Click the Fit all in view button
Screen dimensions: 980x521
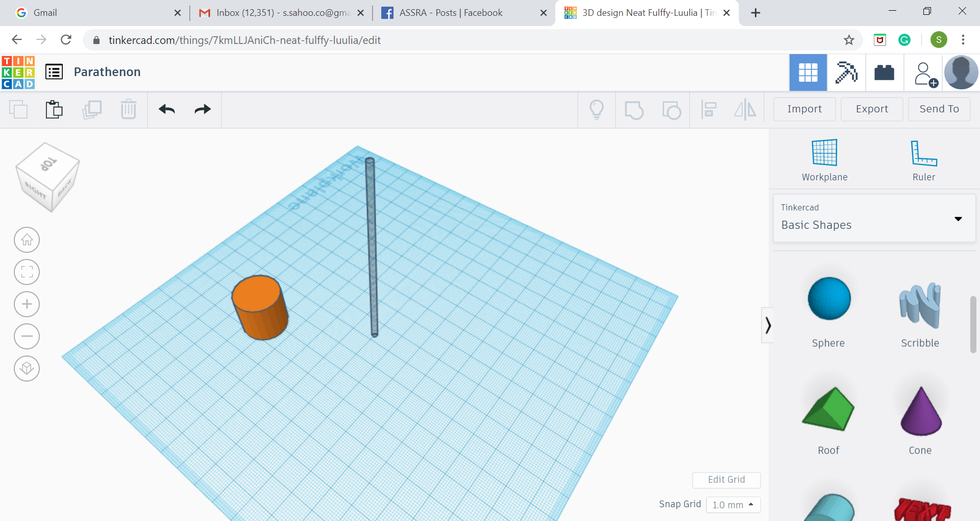[27, 272]
